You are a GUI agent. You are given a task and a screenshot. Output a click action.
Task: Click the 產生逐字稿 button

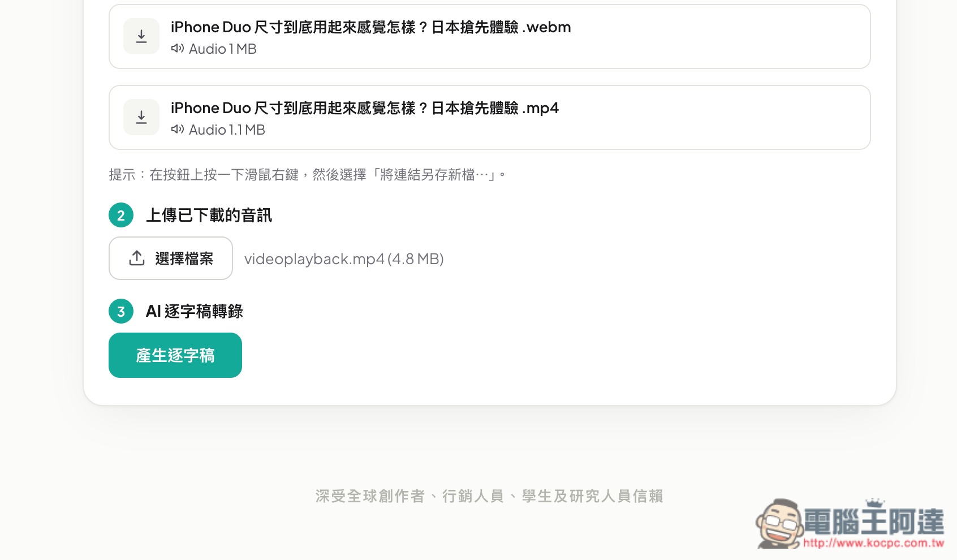click(x=175, y=355)
